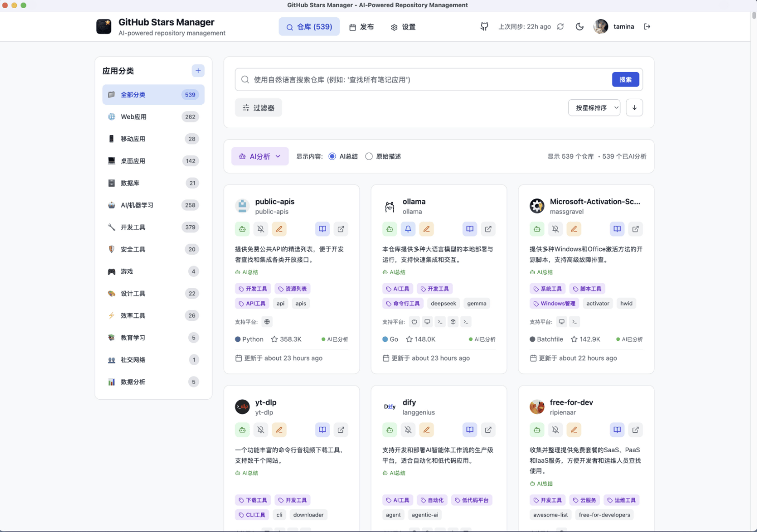Select the 数据分析 category
The height and width of the screenshot is (532, 757).
(154, 382)
